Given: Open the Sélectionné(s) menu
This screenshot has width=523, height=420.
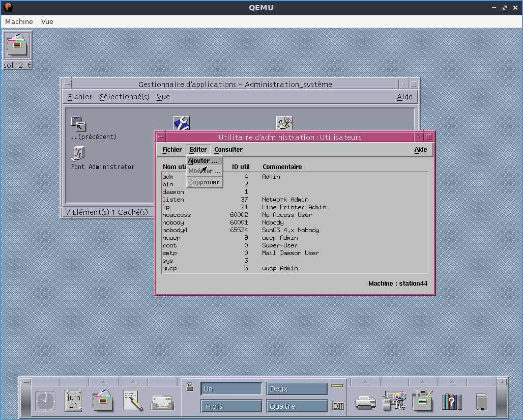Looking at the screenshot, I should click(125, 97).
